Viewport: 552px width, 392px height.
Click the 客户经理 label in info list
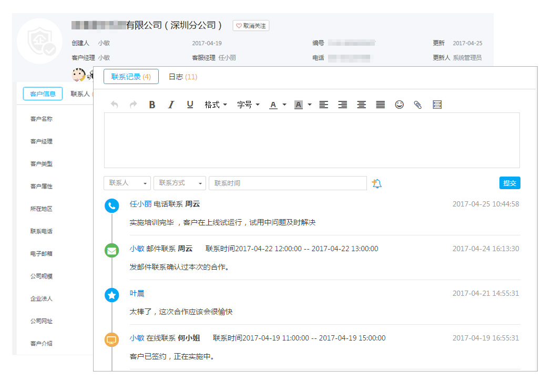[41, 141]
